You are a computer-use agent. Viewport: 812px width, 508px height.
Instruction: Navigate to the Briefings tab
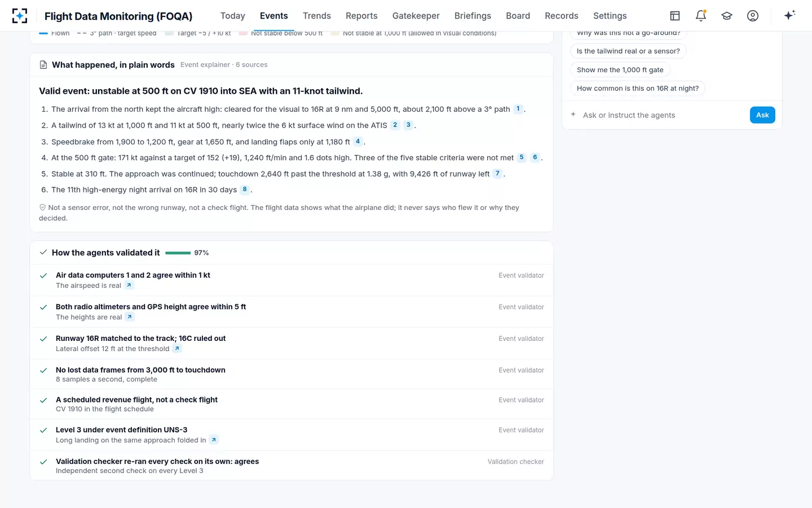point(473,16)
